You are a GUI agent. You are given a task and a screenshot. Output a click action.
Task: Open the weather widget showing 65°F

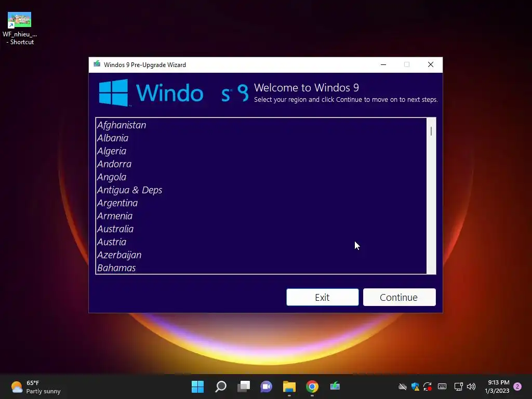coord(36,387)
